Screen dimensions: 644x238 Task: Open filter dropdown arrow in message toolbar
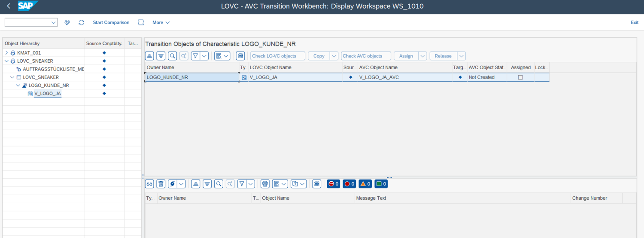[251, 184]
